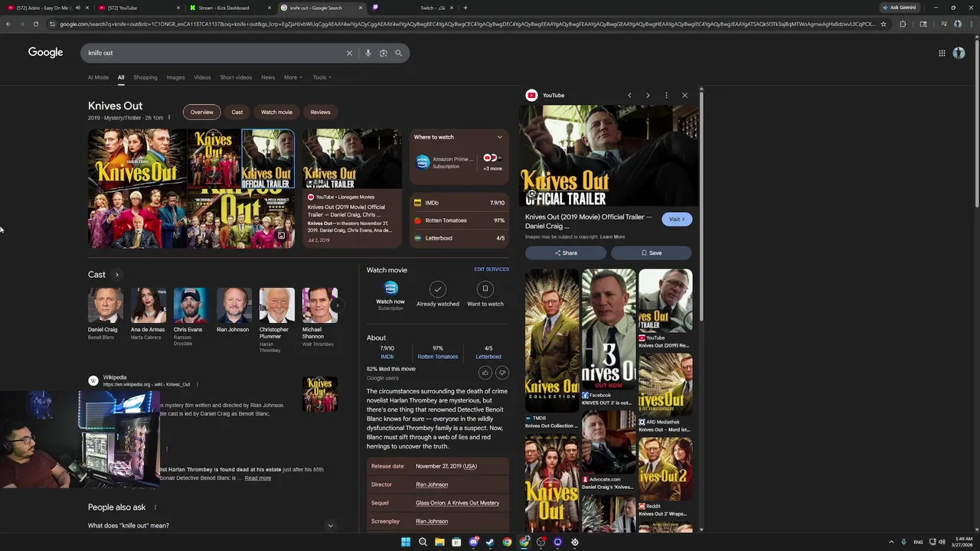Open the Tools dropdown

coord(322,77)
